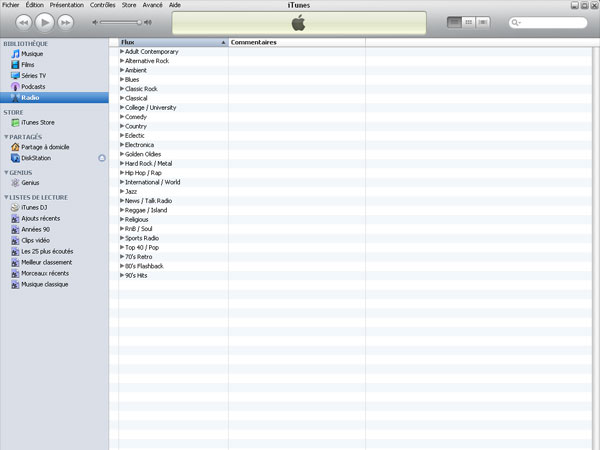Click the Morceaux récents playlist icon
600x450 pixels.
[15, 274]
